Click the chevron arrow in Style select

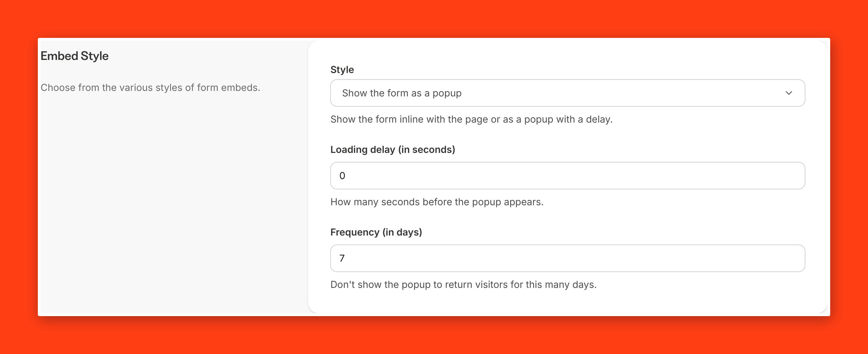click(789, 93)
